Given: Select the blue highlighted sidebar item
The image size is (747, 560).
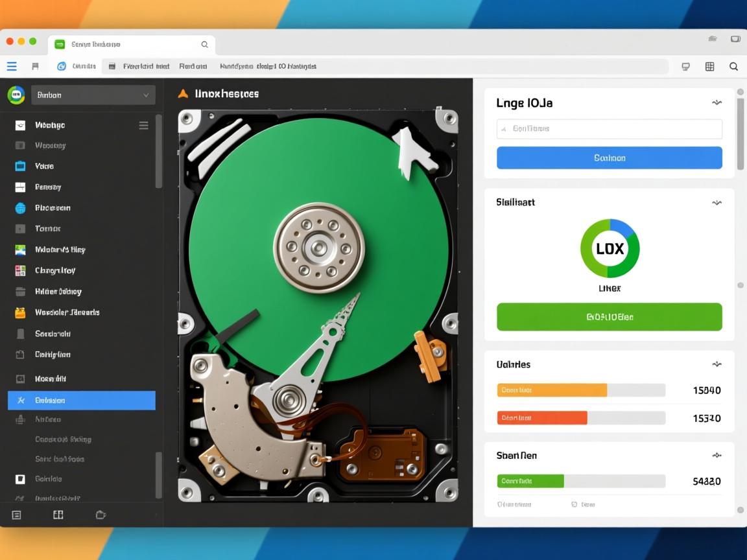Looking at the screenshot, I should (x=82, y=401).
